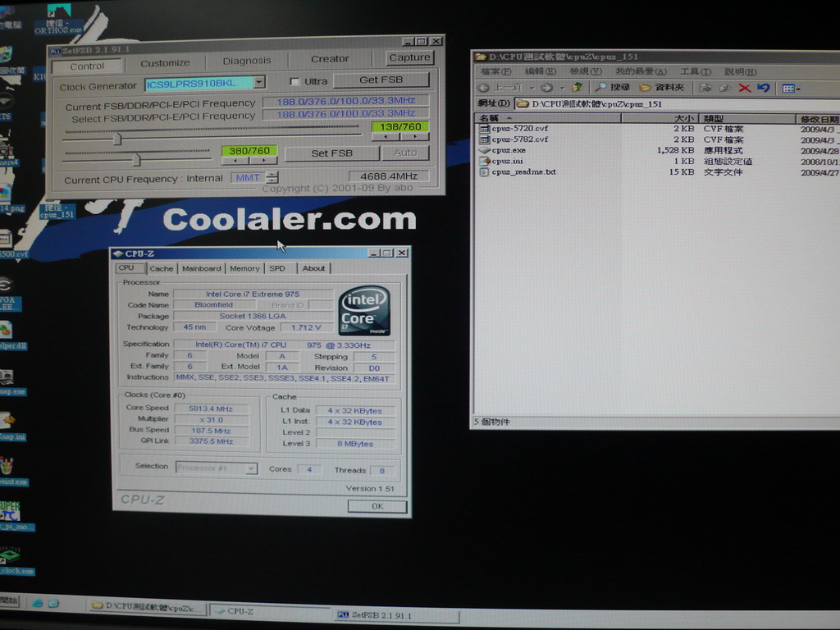Click red X Delete icon in Explorer

tap(744, 88)
